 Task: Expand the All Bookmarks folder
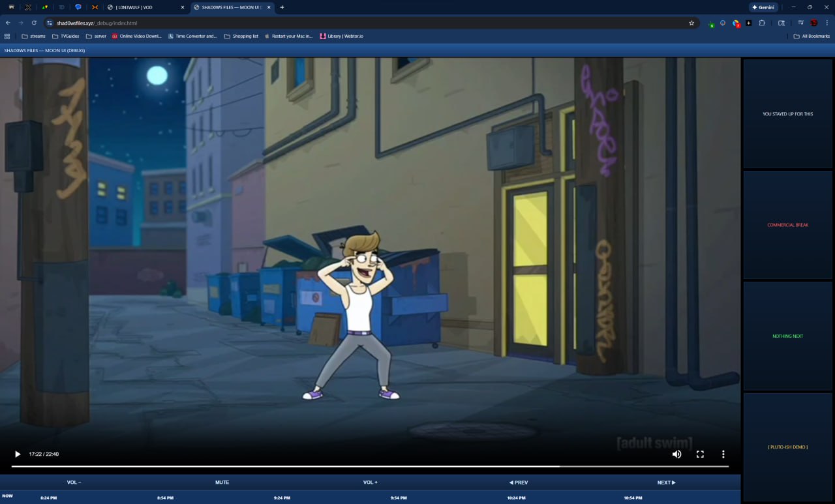coord(812,37)
